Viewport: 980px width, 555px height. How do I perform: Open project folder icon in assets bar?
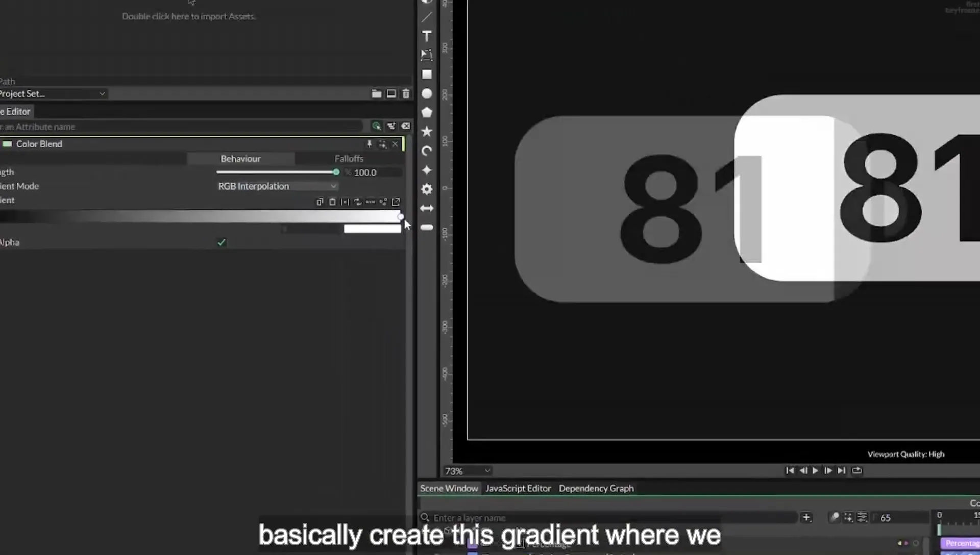click(377, 93)
